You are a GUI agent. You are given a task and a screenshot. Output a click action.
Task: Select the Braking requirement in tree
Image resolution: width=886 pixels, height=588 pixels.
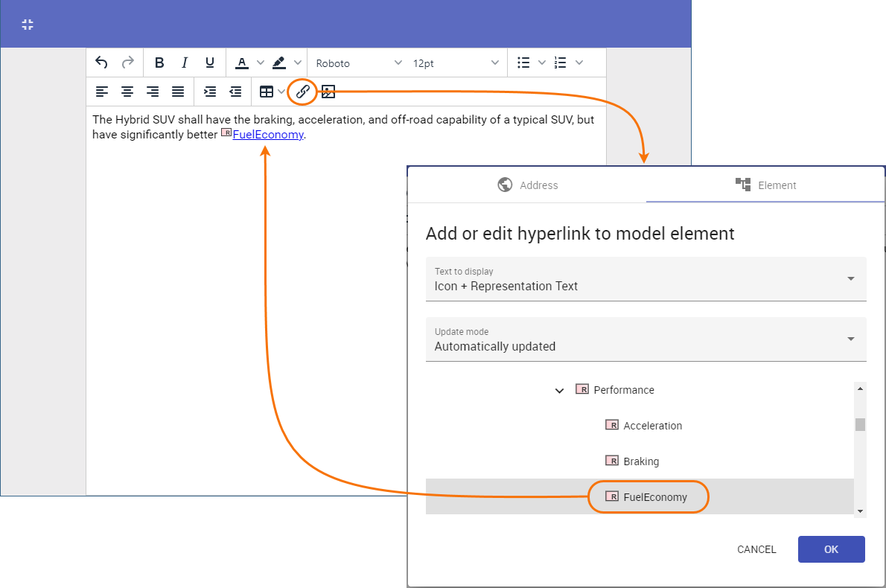[640, 461]
